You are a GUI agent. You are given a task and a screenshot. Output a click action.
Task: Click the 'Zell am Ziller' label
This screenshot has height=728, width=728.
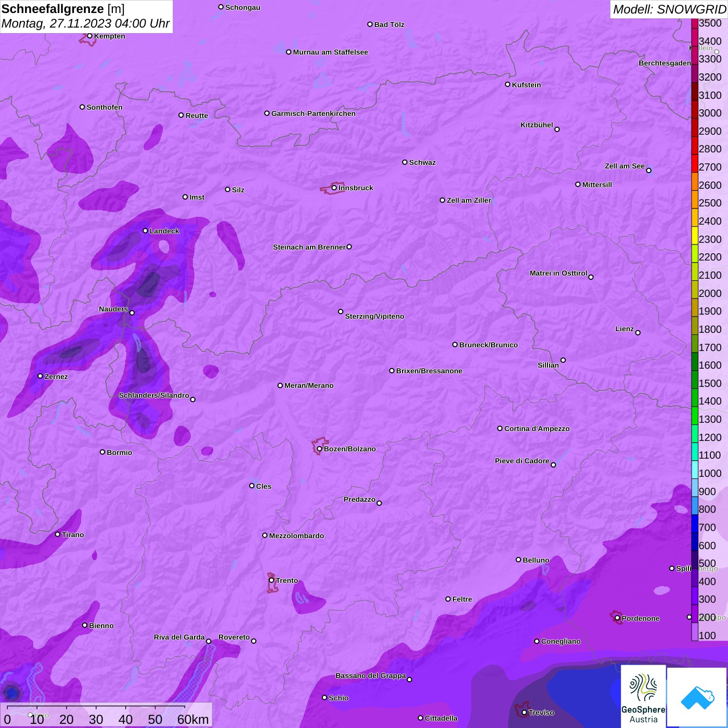(x=469, y=200)
